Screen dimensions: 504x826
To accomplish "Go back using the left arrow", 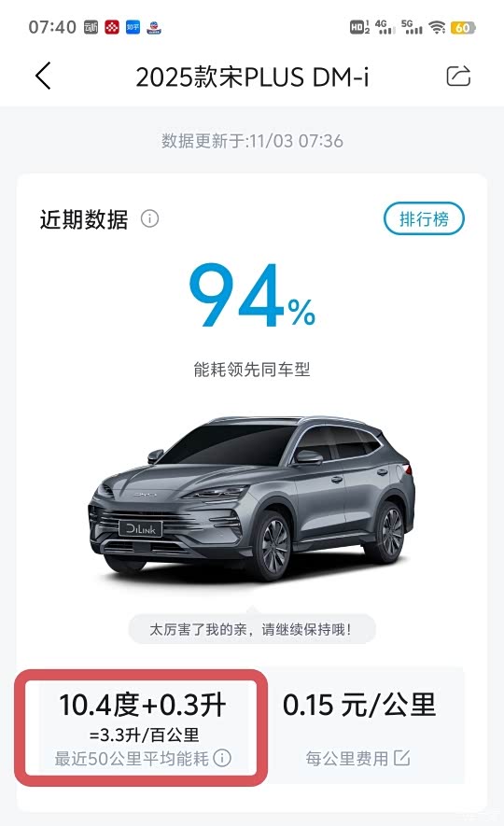I will pos(43,76).
